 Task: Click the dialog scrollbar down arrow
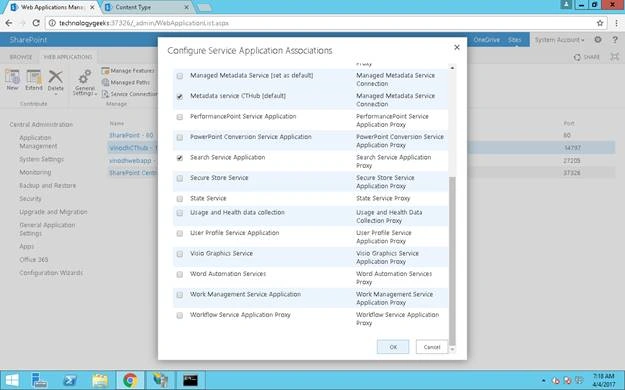452,349
